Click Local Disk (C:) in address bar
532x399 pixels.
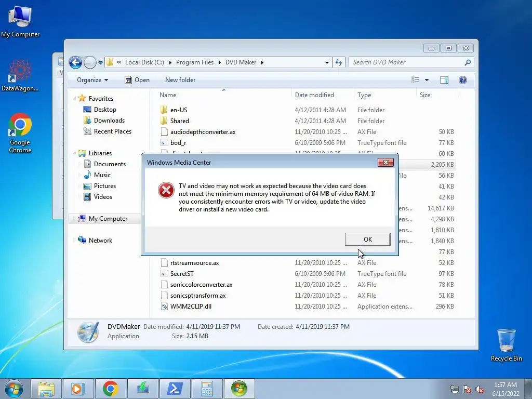(144, 62)
